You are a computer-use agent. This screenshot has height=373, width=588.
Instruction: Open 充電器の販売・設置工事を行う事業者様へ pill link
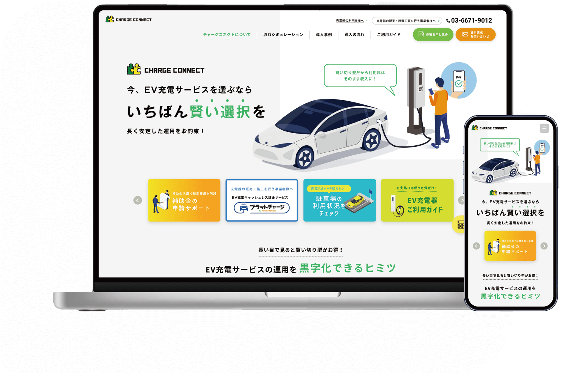(407, 21)
